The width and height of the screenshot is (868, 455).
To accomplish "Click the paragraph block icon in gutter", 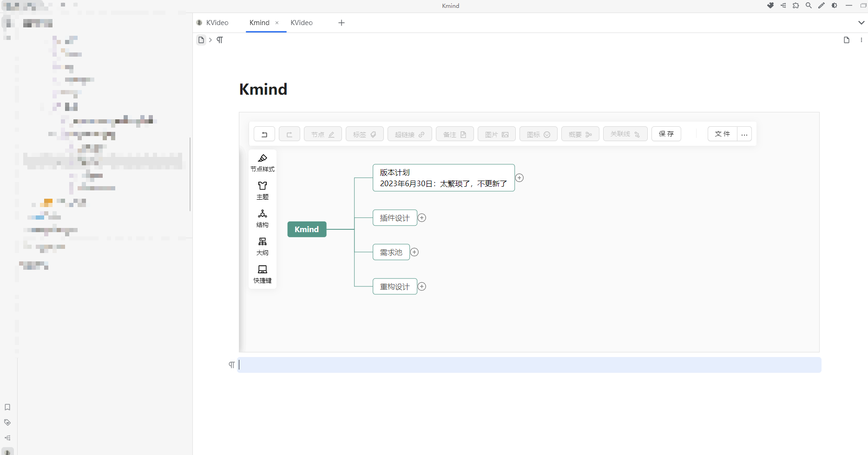I will [231, 365].
